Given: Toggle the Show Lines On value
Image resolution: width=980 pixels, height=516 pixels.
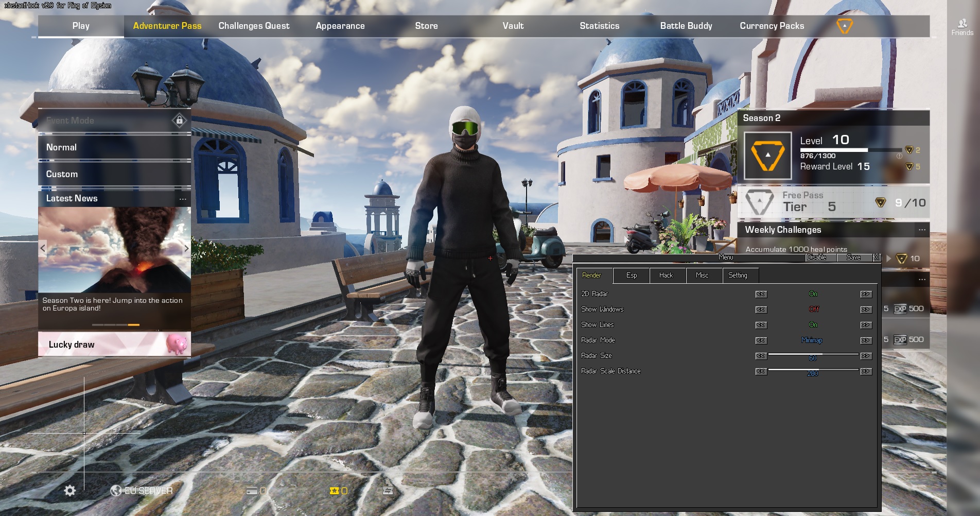Looking at the screenshot, I should point(813,325).
